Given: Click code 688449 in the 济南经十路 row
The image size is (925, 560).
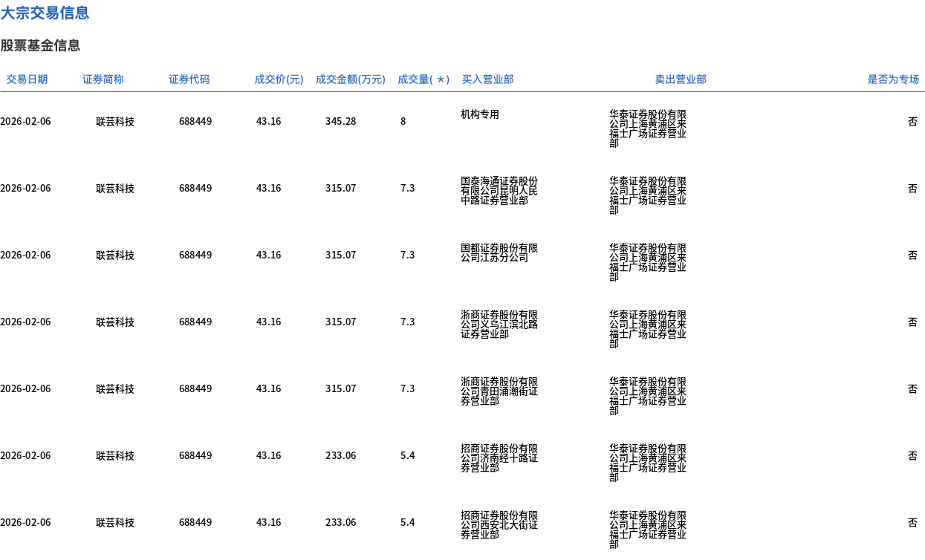Looking at the screenshot, I should (x=195, y=455).
